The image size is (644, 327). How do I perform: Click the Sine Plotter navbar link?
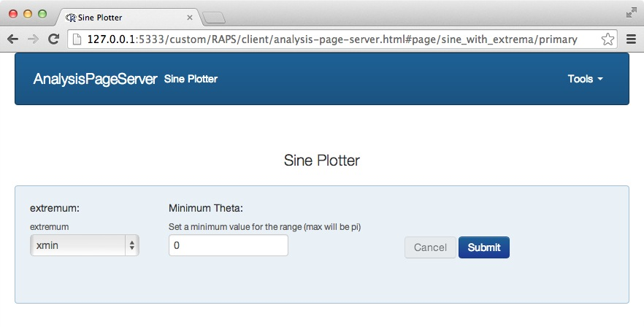click(191, 79)
